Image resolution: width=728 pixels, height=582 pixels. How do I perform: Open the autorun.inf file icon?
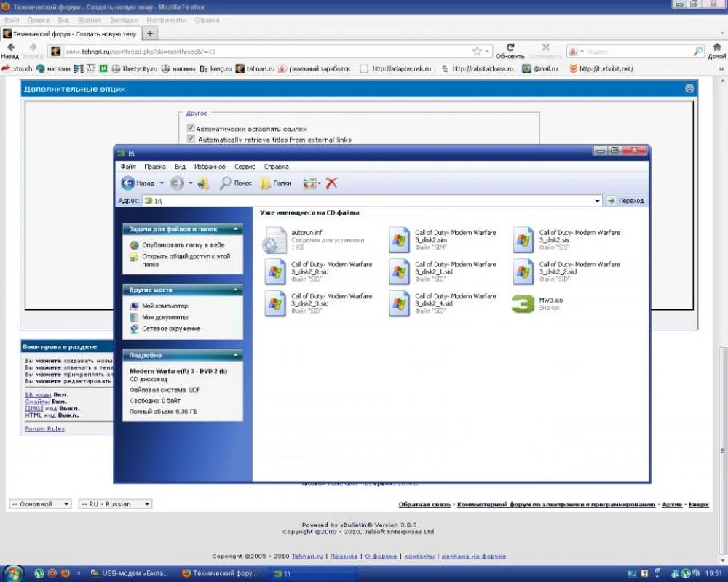pos(274,240)
